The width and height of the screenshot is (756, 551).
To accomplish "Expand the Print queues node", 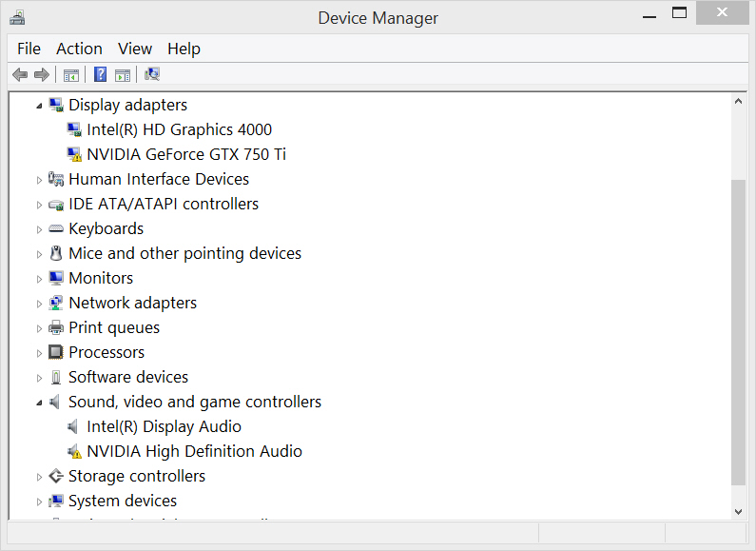I will [x=39, y=328].
